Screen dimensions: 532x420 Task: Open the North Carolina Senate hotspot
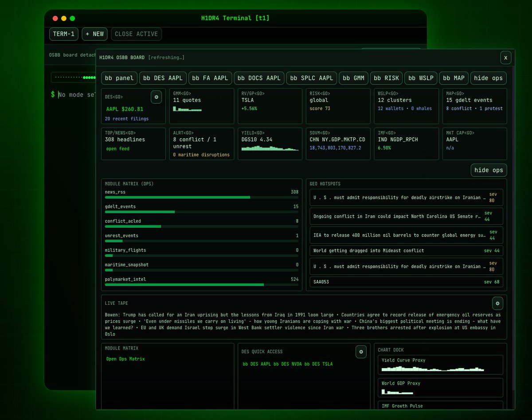pos(407,216)
